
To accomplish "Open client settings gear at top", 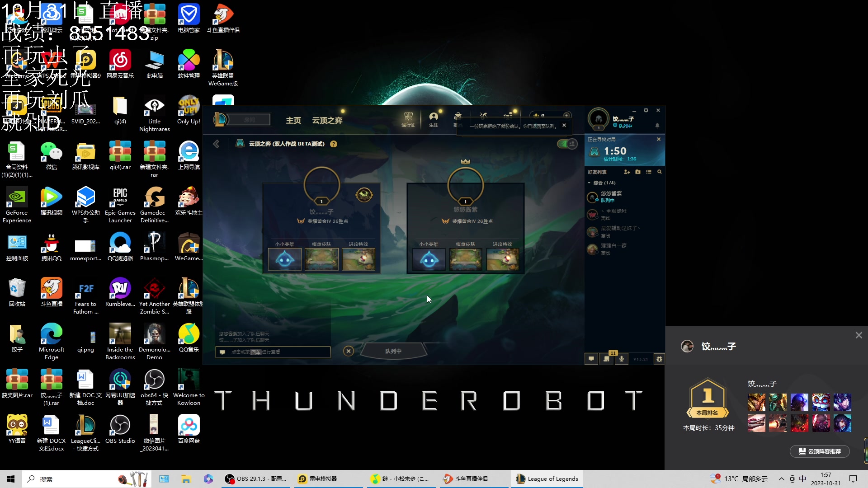I will pos(646,110).
